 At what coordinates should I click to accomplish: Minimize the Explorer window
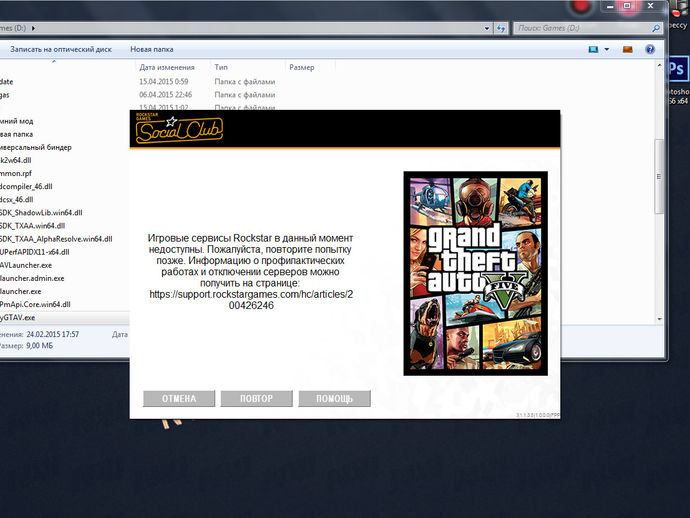[610, 6]
